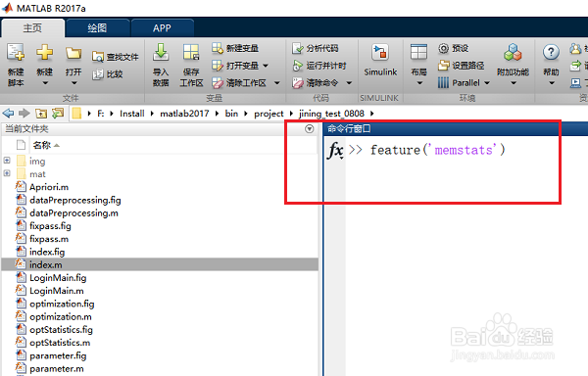
Task: Switch to the 主页 (Home) tab
Action: 32,28
